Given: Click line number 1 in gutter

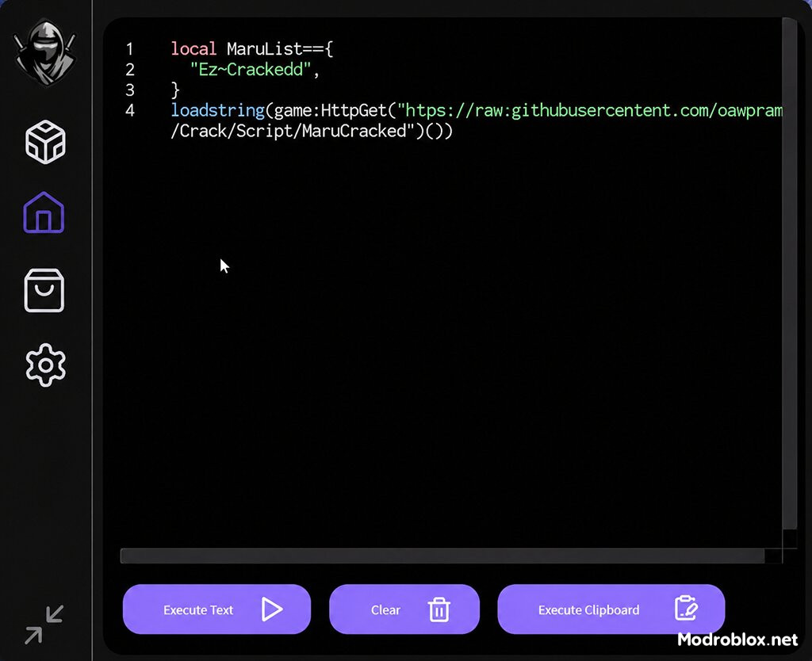Looking at the screenshot, I should pyautogui.click(x=129, y=49).
